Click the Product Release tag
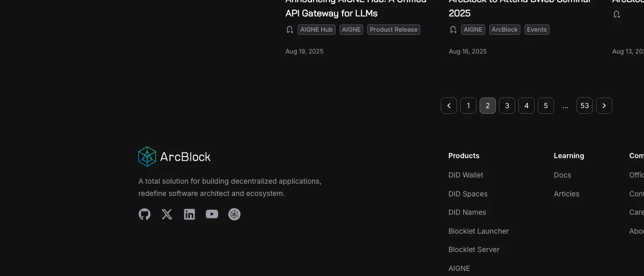Image resolution: width=644 pixels, height=276 pixels. [x=394, y=30]
